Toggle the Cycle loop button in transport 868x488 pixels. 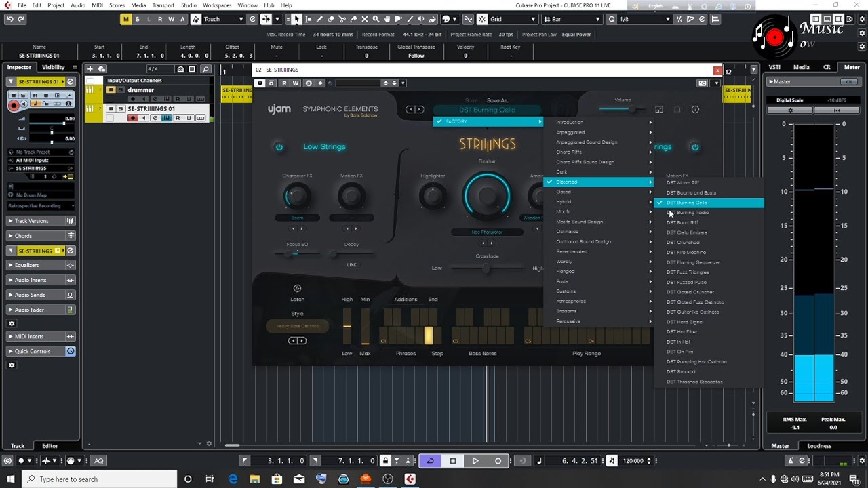coord(430,461)
